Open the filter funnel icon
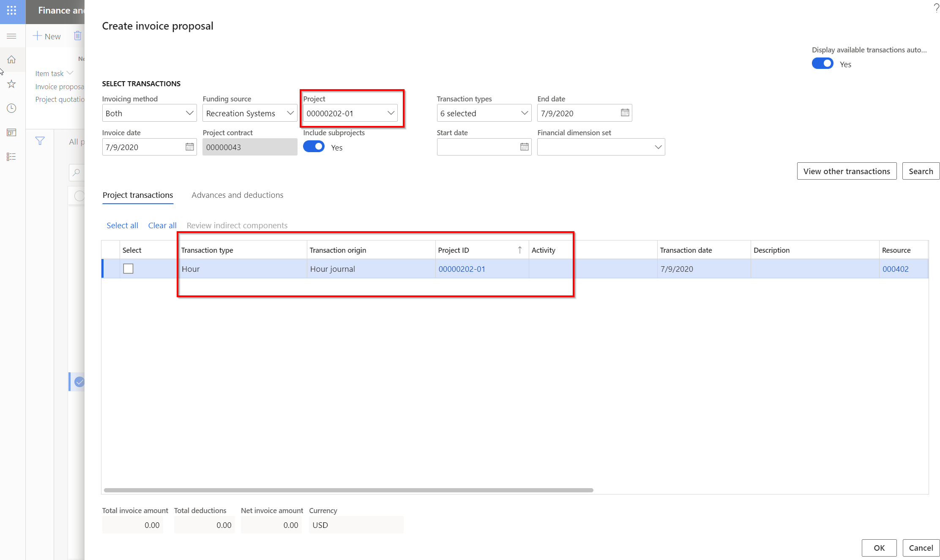Image resolution: width=940 pixels, height=560 pixels. [x=39, y=141]
